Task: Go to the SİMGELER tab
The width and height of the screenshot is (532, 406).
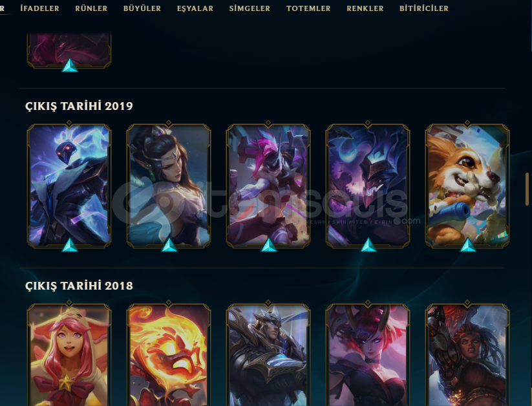Action: 250,8
